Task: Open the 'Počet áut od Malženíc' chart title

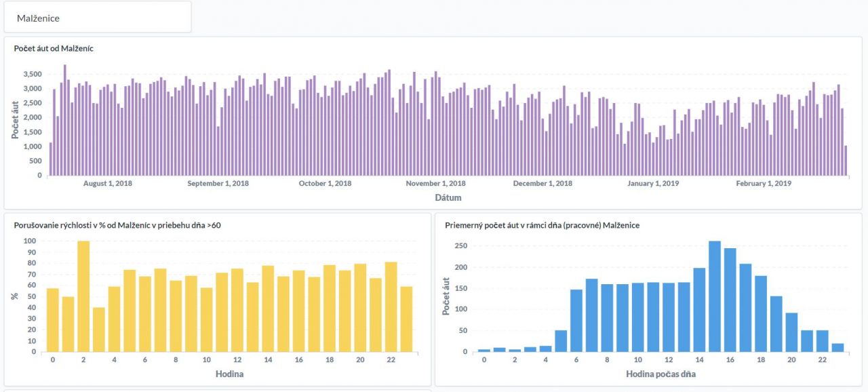Action: tap(54, 49)
